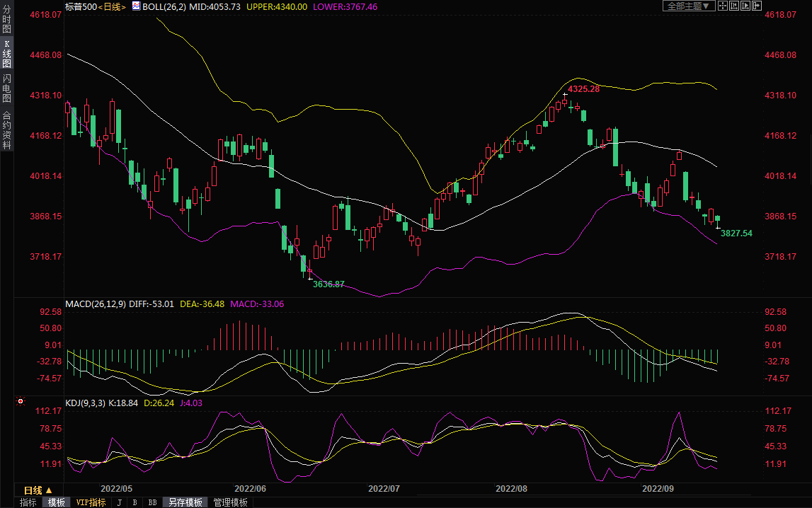The image size is (812, 508).
Task: Toggle the J template button
Action: 119,502
